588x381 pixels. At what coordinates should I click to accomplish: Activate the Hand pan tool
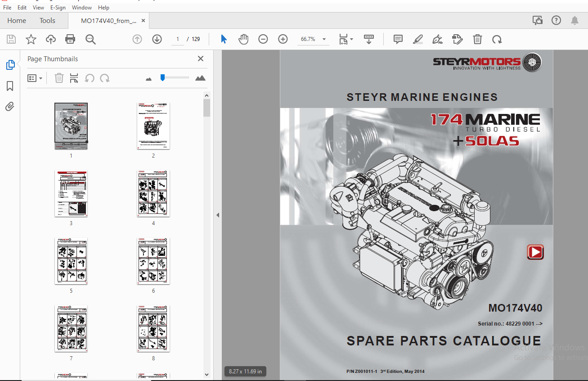click(243, 39)
